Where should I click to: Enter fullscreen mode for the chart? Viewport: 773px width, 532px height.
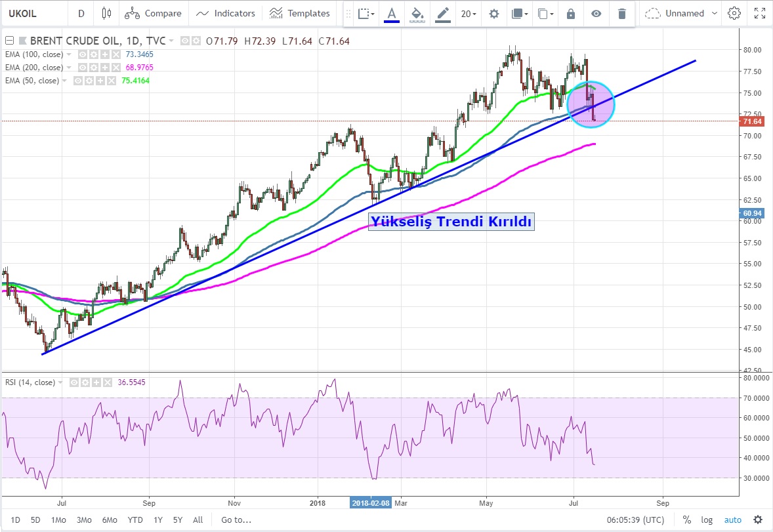pyautogui.click(x=759, y=13)
